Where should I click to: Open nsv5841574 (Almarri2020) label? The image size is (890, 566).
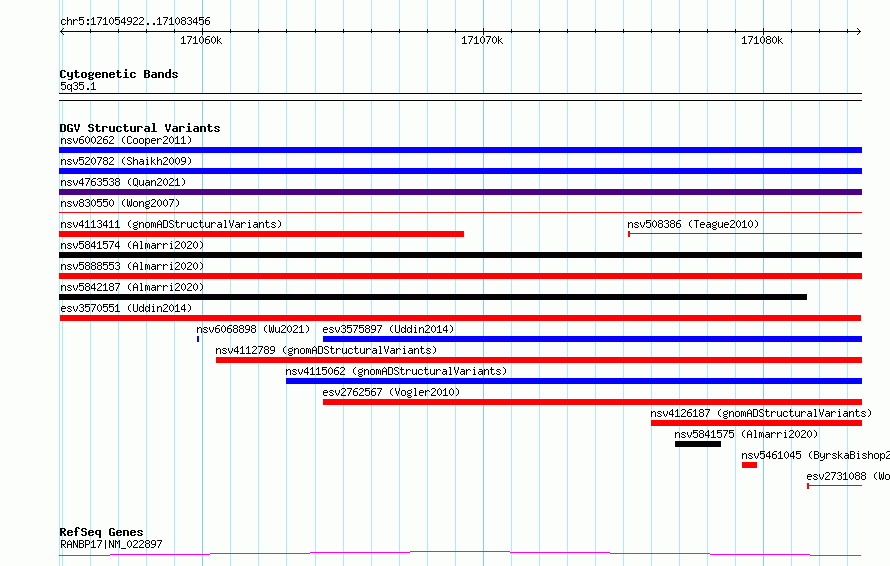(x=132, y=245)
